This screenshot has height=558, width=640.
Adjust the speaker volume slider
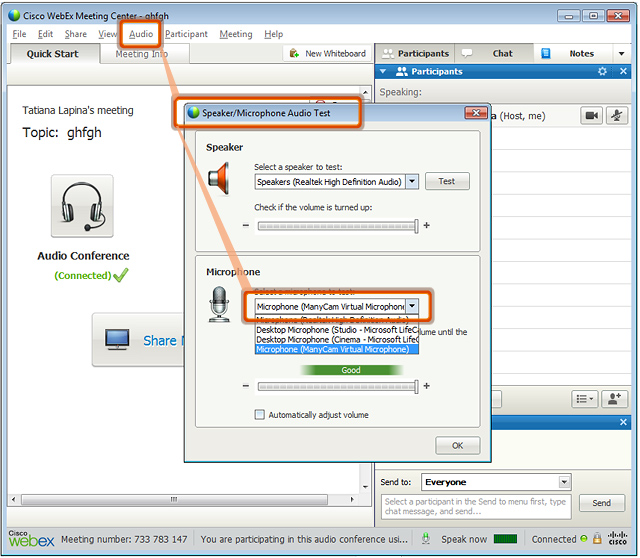coord(337,226)
